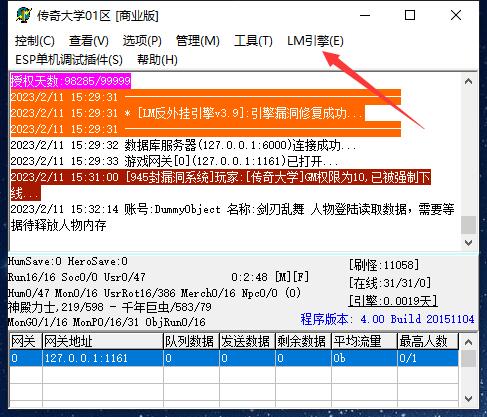
Task: Click the [在线:31/31/0] status text
Action: pos(390,283)
